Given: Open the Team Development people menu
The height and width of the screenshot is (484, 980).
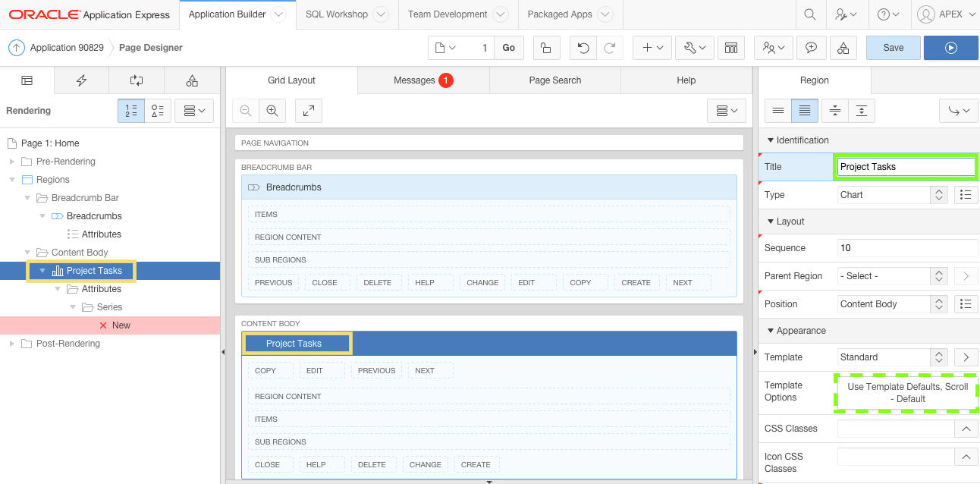Looking at the screenshot, I should [774, 48].
